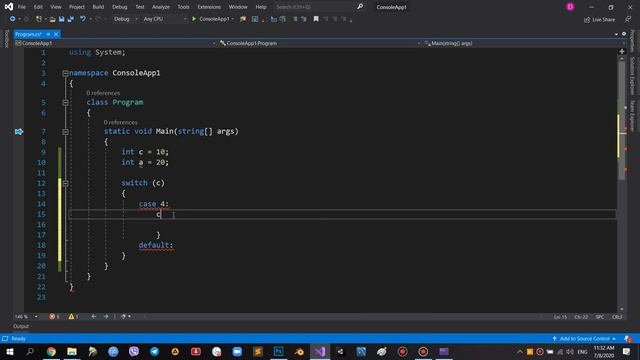Toggle the pin on Program.cs tab
The width and height of the screenshot is (640, 360).
point(48,34)
